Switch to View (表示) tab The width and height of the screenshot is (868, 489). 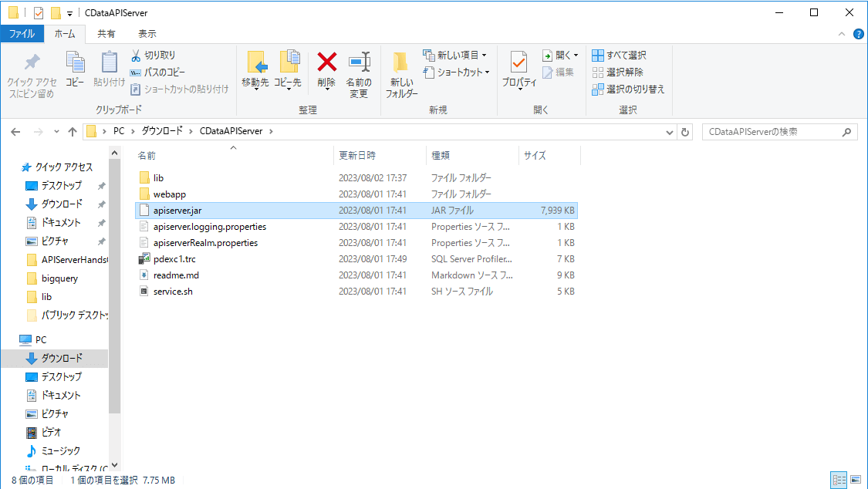(147, 34)
